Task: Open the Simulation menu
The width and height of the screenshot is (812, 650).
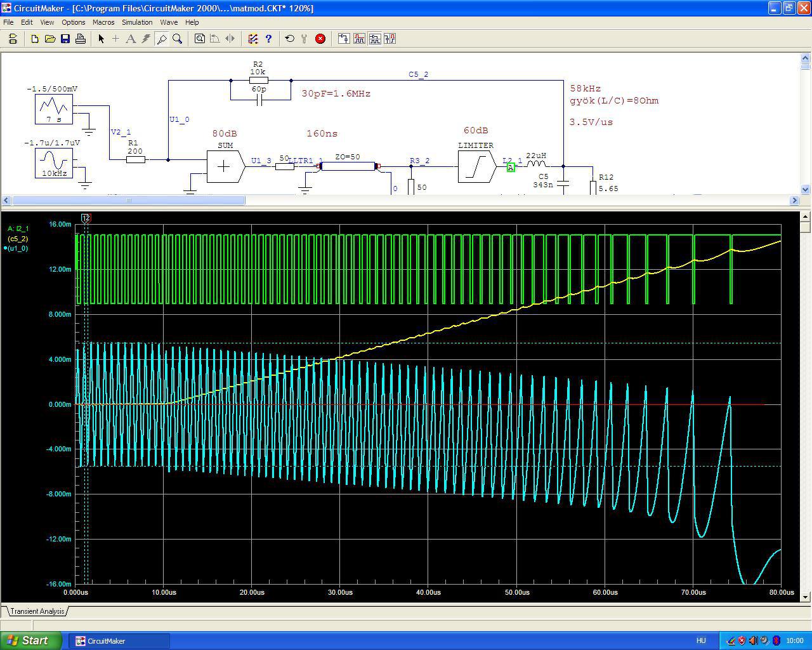Action: pos(137,22)
